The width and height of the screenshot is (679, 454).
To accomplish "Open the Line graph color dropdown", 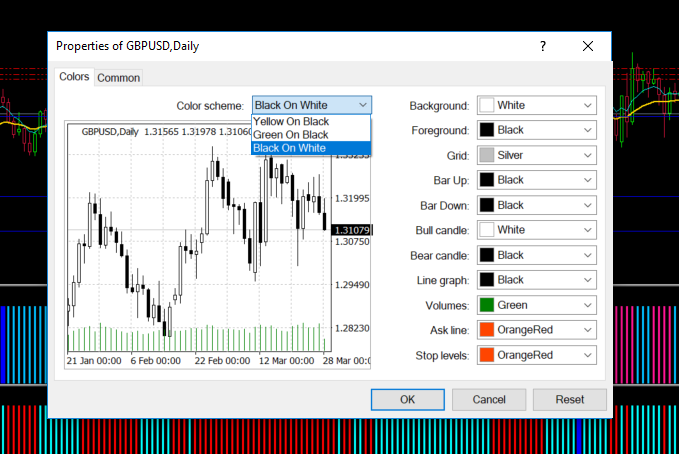I will 537,280.
